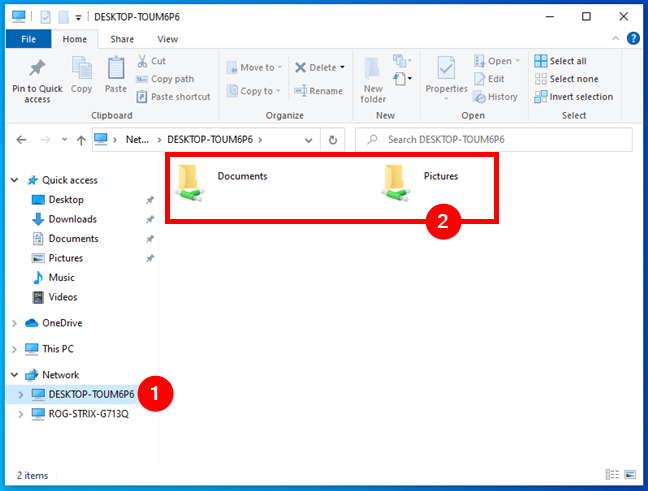Open History in the ribbon
The height and width of the screenshot is (491, 648).
(496, 97)
